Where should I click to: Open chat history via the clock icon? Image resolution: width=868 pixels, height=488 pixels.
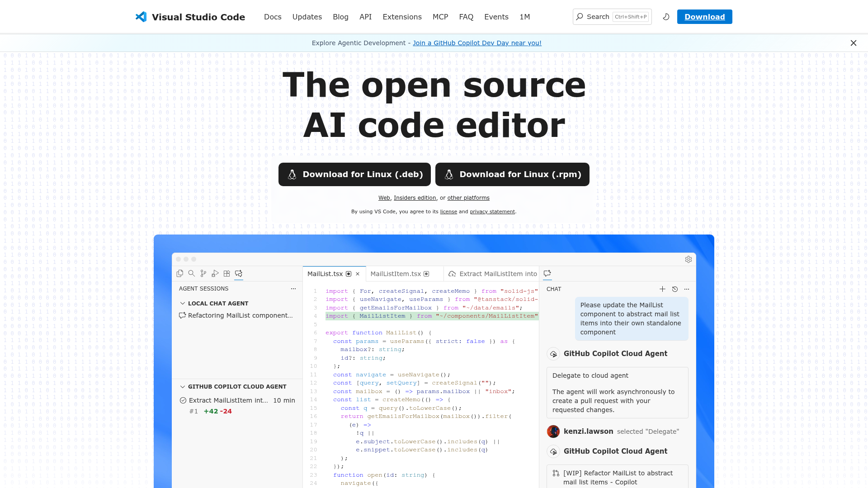675,289
